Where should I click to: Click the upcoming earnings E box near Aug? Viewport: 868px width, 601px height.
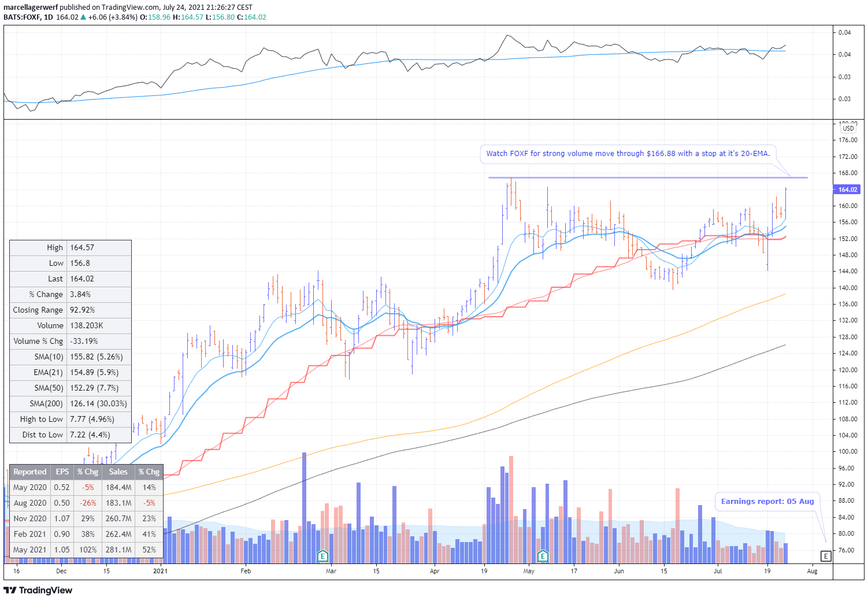click(826, 557)
